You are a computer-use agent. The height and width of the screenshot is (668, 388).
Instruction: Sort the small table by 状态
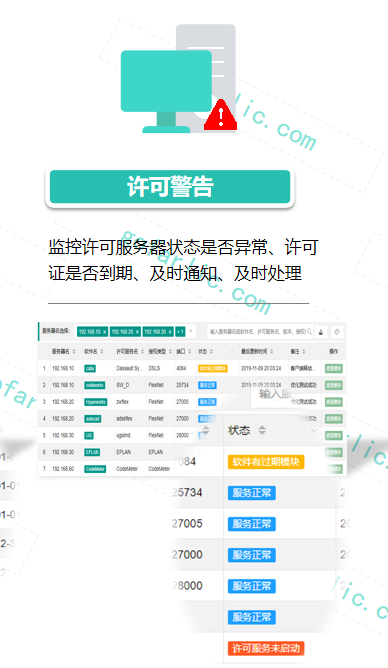coord(211,351)
